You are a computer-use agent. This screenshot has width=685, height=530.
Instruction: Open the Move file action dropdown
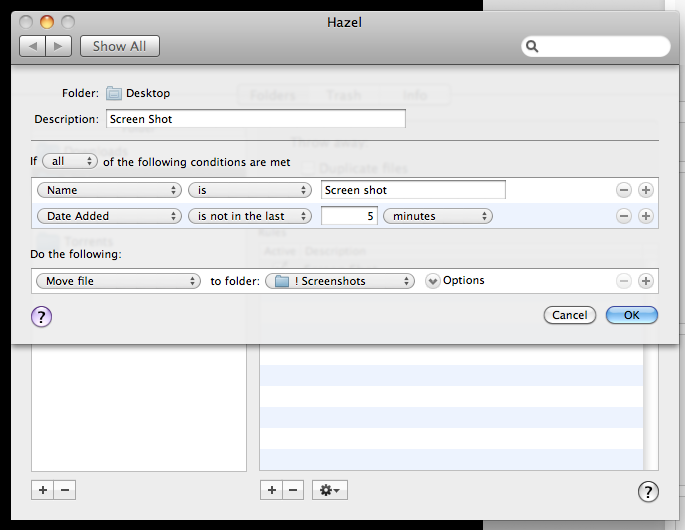(x=118, y=281)
